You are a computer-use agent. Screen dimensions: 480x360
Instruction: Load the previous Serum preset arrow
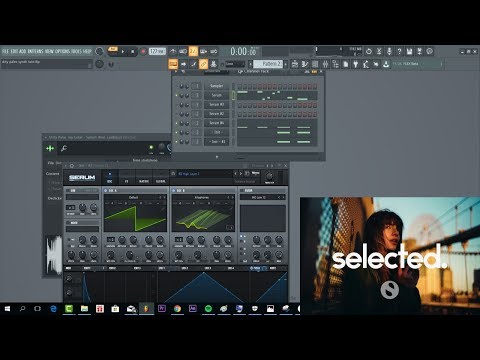point(235,174)
